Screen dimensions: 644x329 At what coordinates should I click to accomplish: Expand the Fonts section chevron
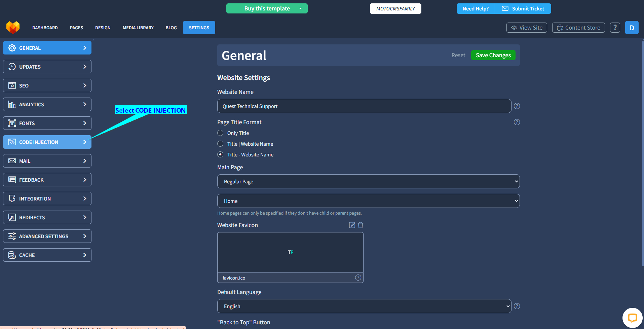85,123
